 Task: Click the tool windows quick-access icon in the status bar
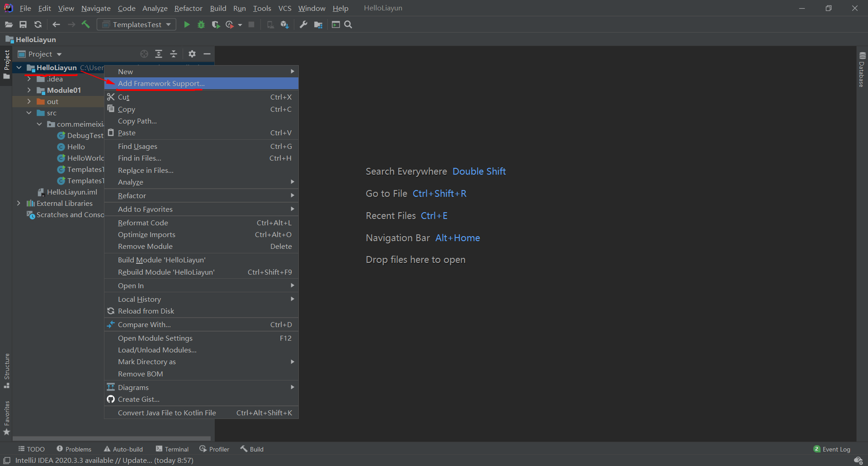click(7, 461)
